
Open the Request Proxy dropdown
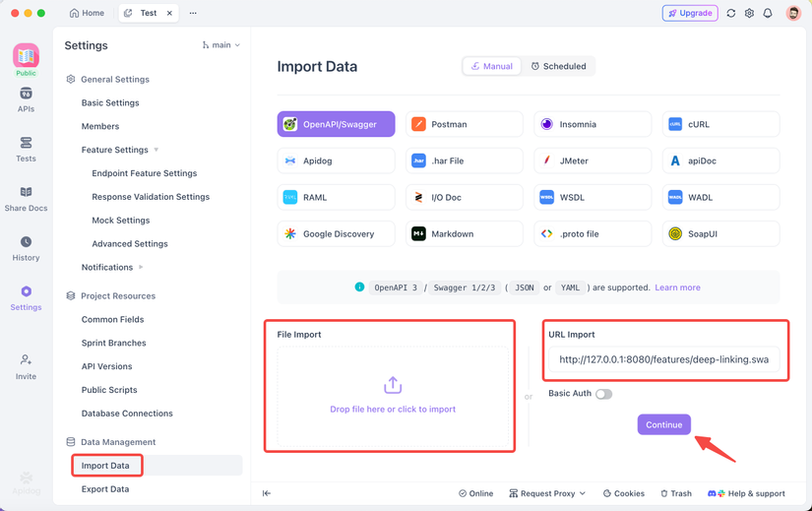click(547, 493)
